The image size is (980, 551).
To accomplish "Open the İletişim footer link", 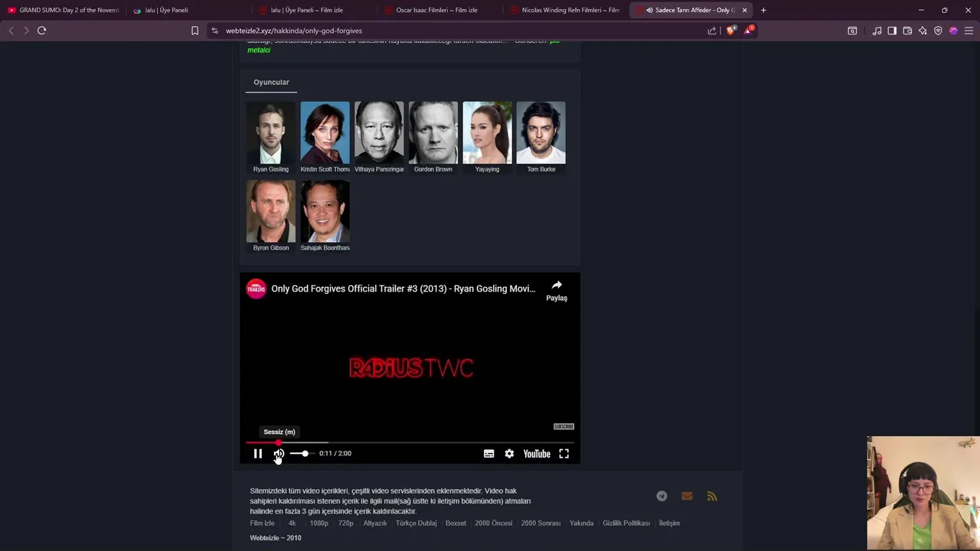I will [x=669, y=523].
